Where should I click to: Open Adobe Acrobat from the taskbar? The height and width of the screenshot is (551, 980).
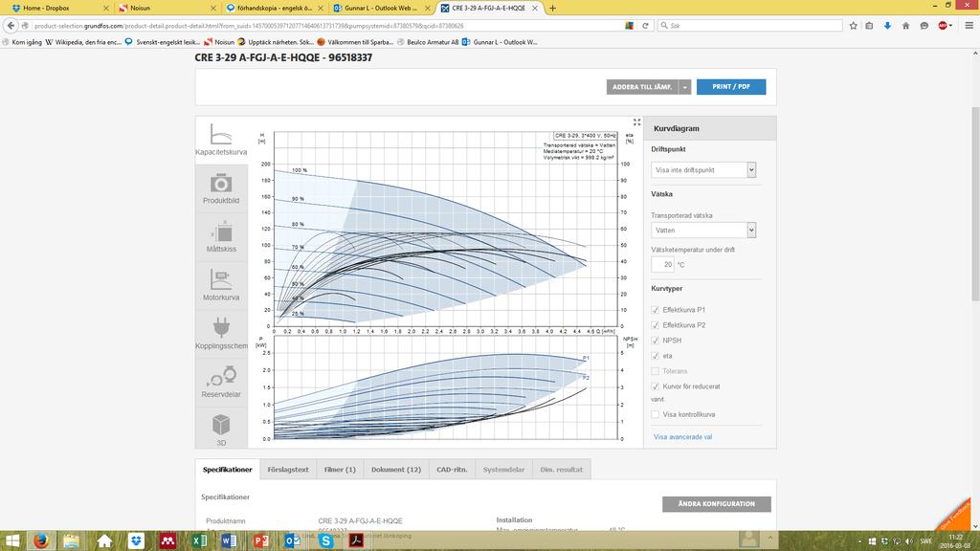tap(356, 540)
